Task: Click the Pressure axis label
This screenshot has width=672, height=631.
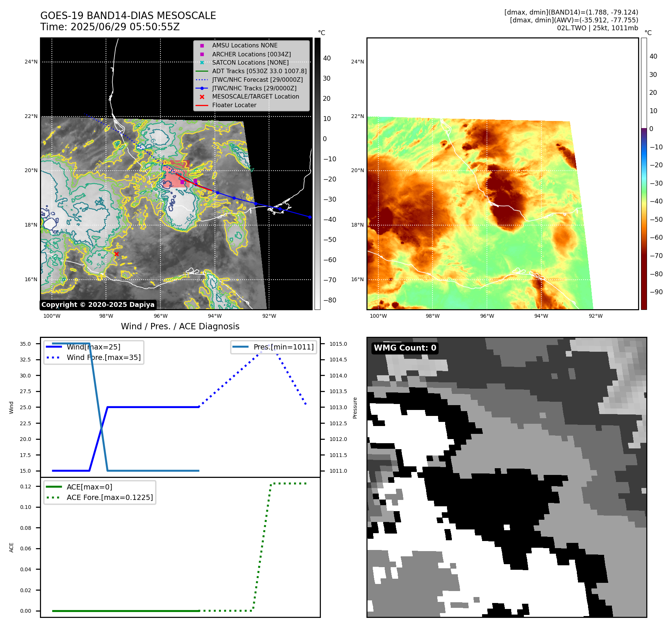Action: coord(355,408)
